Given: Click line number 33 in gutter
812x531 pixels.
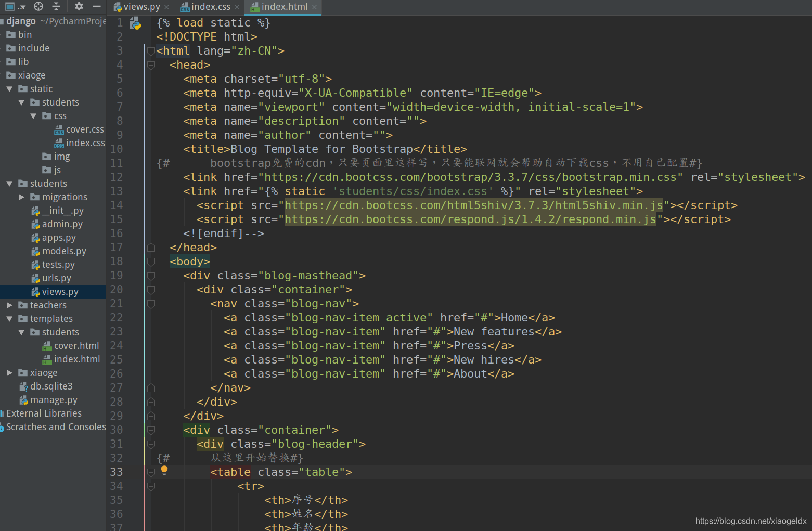Looking at the screenshot, I should [x=117, y=472].
